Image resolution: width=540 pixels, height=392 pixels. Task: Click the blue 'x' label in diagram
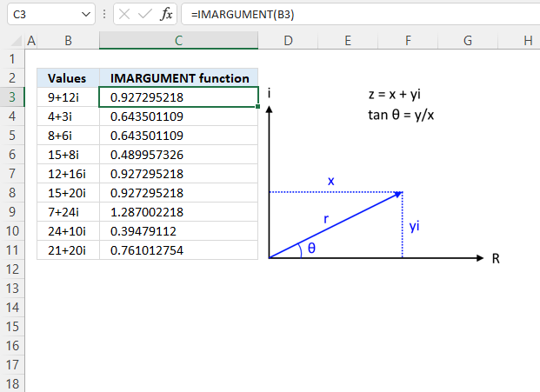[x=330, y=181]
